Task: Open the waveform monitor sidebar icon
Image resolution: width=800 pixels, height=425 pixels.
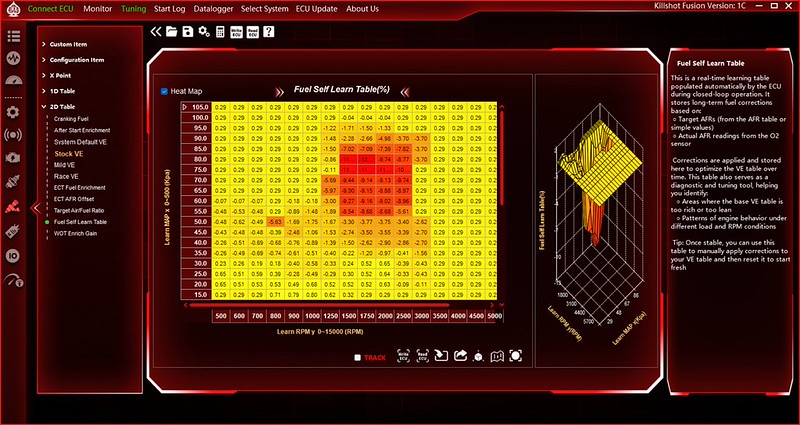Action: click(13, 58)
